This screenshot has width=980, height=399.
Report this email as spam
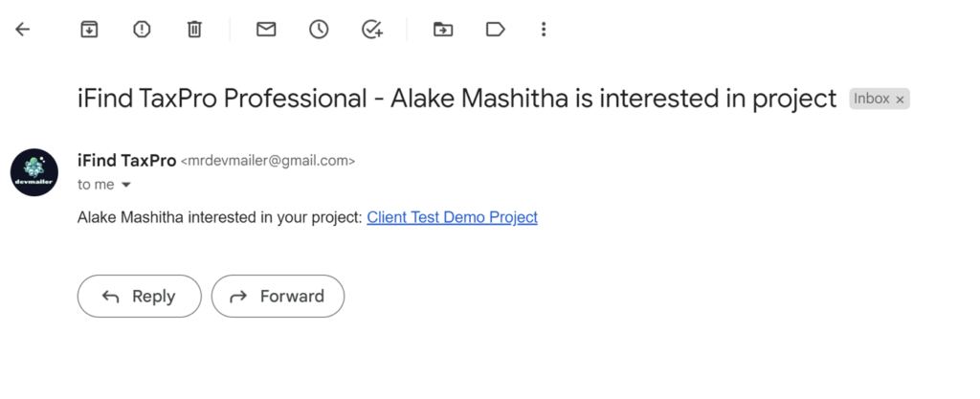(142, 30)
